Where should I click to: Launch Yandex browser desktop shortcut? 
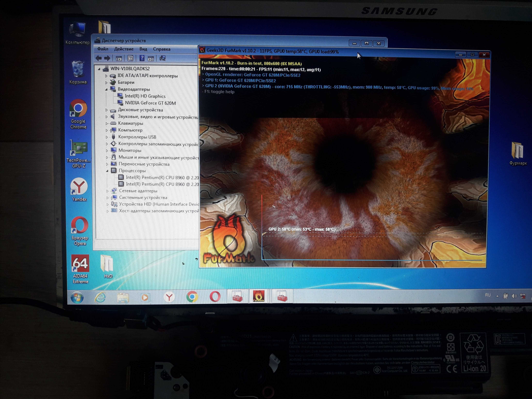(x=79, y=190)
